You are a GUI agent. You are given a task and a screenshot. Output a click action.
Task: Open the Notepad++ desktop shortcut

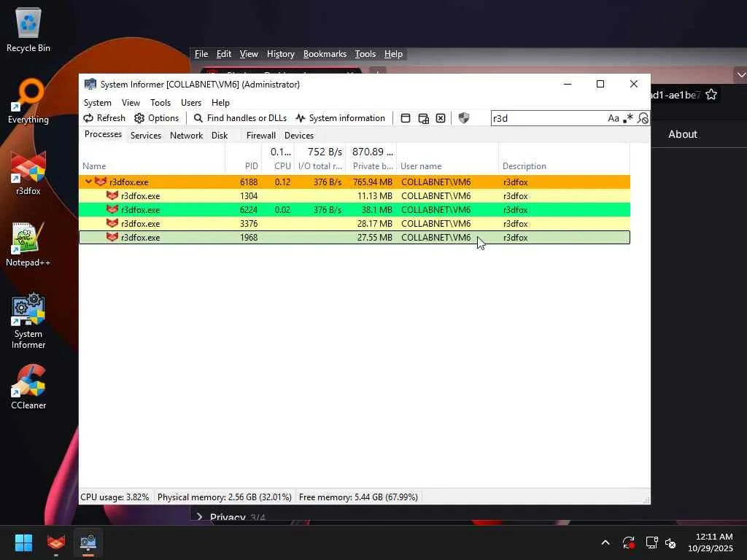click(28, 244)
